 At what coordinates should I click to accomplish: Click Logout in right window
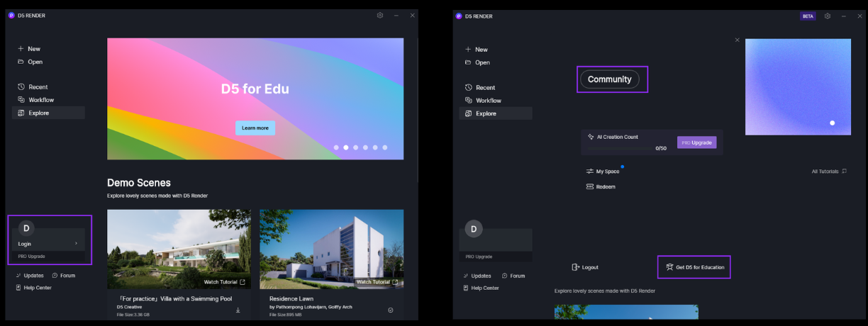coord(585,267)
